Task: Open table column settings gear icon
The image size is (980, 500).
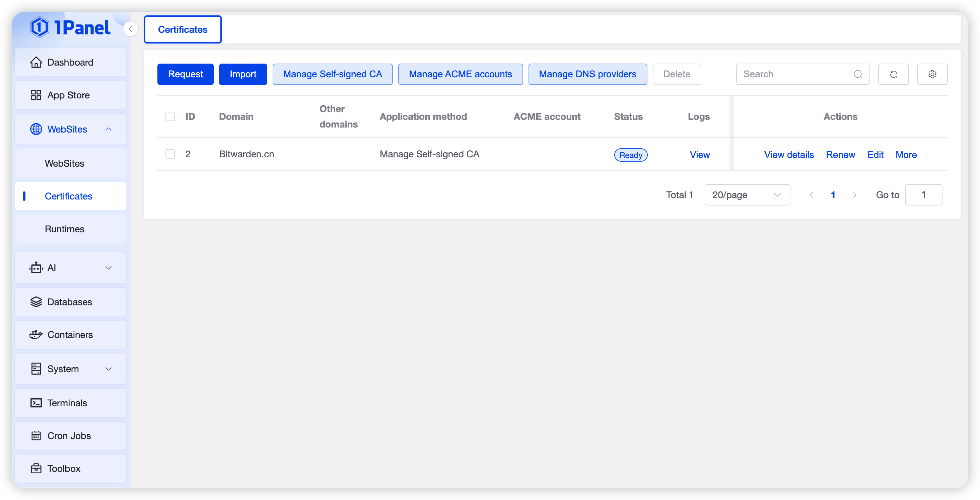Action: [x=932, y=74]
